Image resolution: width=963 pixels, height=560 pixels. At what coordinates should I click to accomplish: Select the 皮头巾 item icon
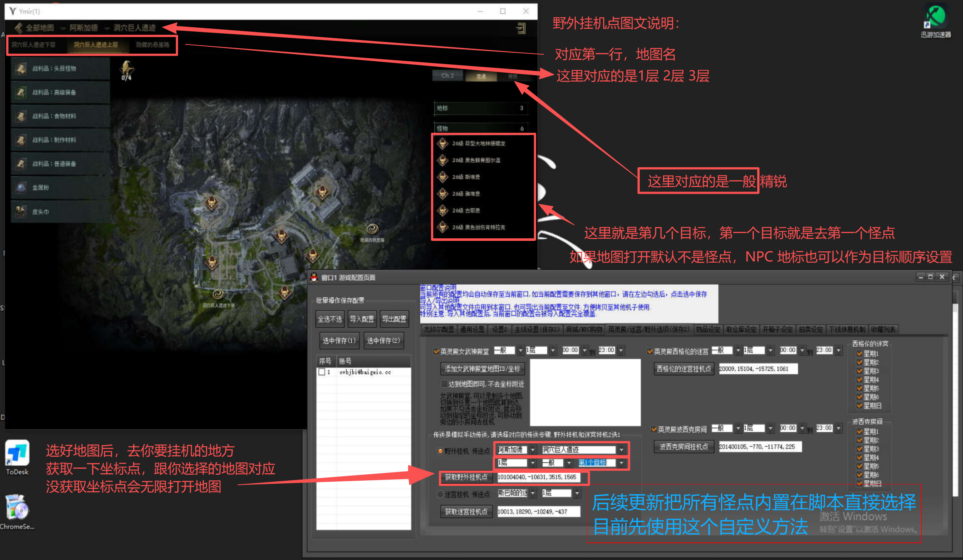tap(21, 211)
